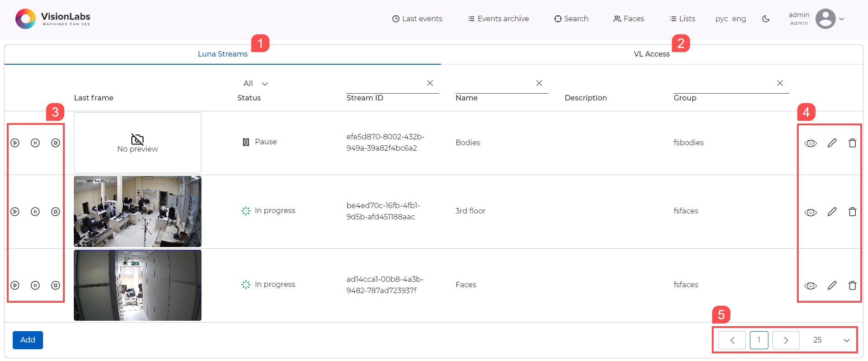The height and width of the screenshot is (361, 868).
Task: Delete the Faces stream
Action: click(852, 285)
